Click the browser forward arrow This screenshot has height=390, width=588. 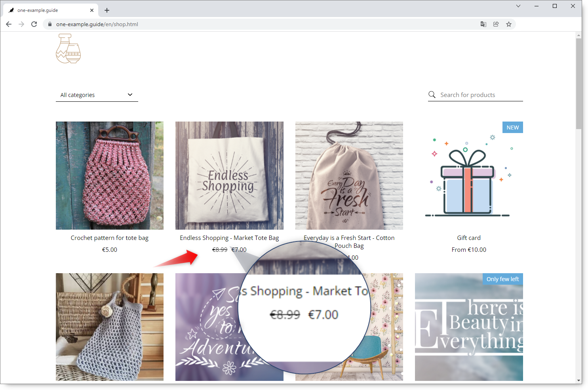[x=21, y=24]
